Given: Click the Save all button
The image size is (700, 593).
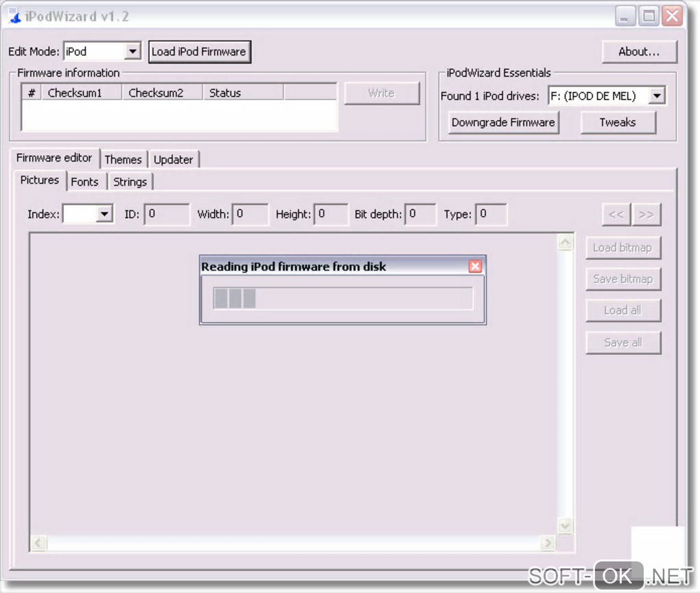Looking at the screenshot, I should pos(623,342).
